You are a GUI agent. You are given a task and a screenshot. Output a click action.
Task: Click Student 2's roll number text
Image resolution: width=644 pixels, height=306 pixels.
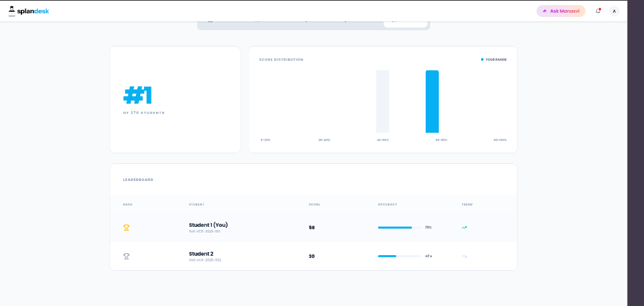pyautogui.click(x=205, y=260)
